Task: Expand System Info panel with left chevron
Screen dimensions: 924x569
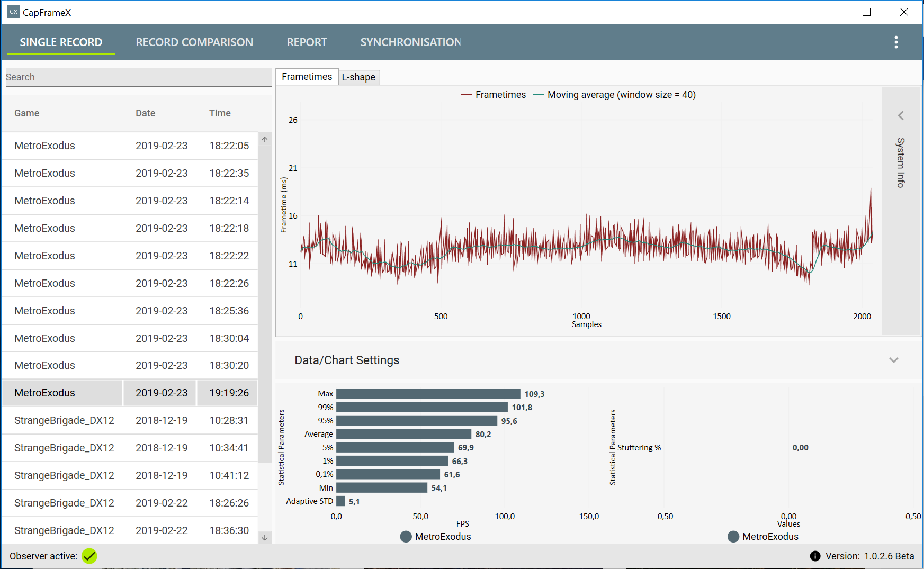Action: [901, 115]
